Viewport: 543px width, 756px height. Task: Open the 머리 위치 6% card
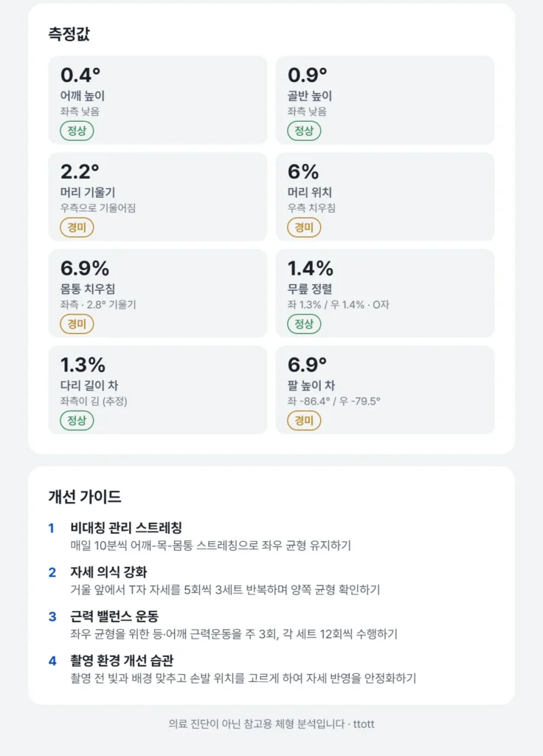385,196
